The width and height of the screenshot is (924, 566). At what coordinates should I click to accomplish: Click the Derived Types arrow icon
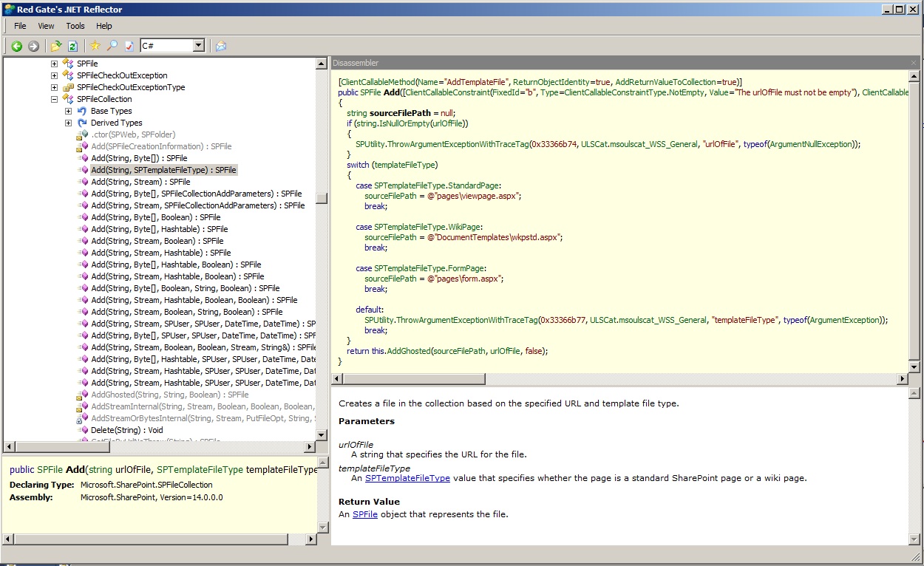pos(82,123)
